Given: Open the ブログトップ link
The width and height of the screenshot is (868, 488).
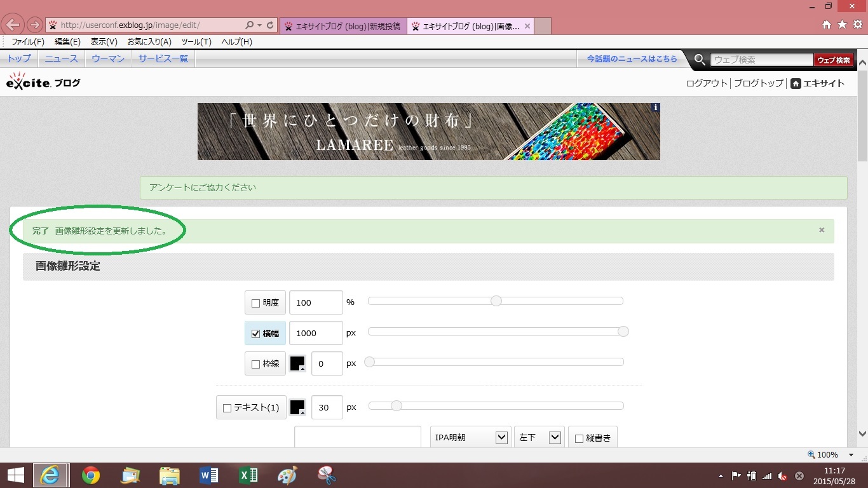Looking at the screenshot, I should [x=759, y=83].
